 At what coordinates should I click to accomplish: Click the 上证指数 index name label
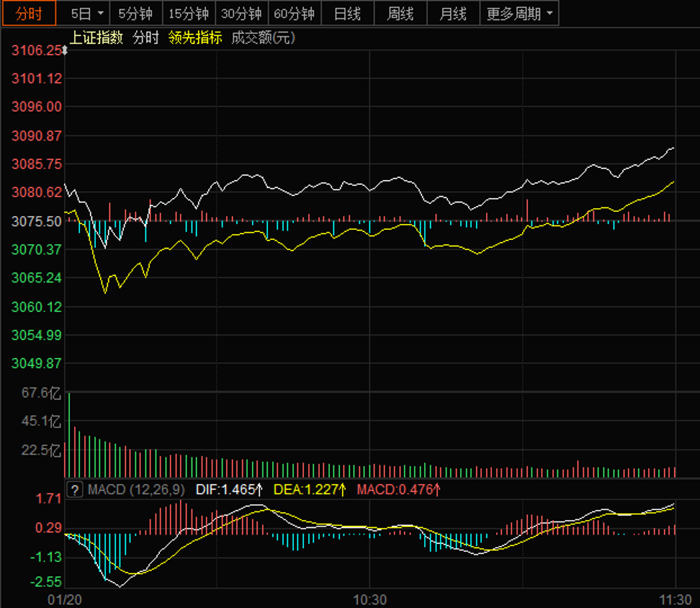point(97,38)
